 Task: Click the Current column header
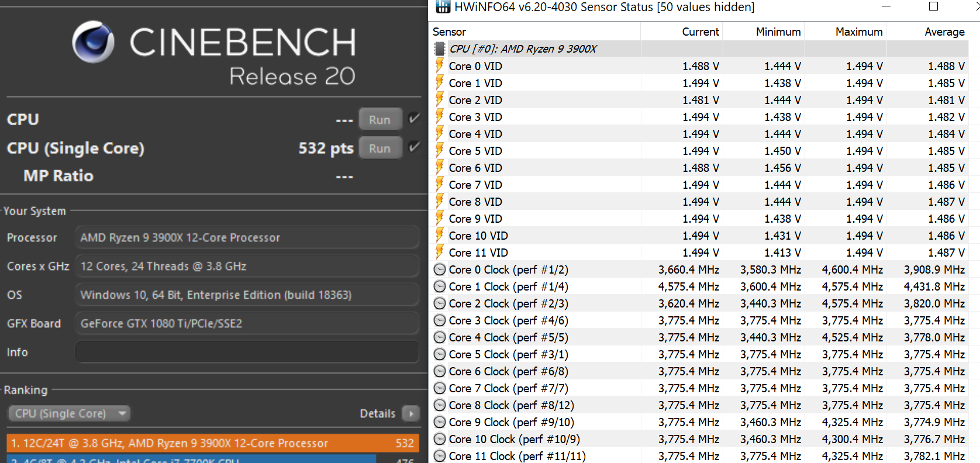(x=682, y=32)
